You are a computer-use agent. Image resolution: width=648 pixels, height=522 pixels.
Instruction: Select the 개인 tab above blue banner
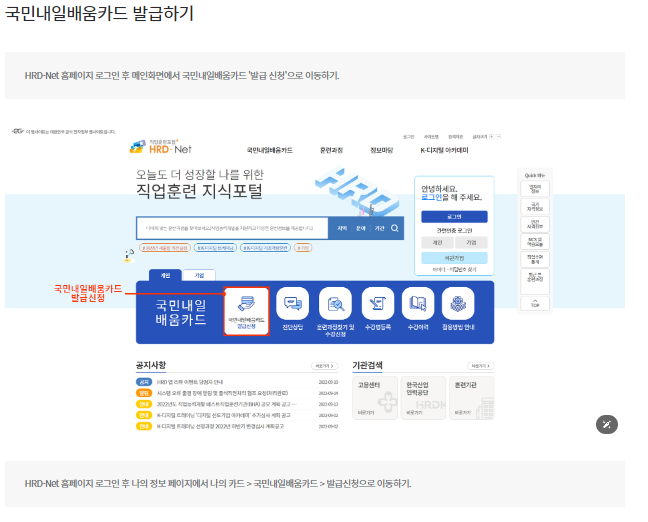(x=165, y=275)
